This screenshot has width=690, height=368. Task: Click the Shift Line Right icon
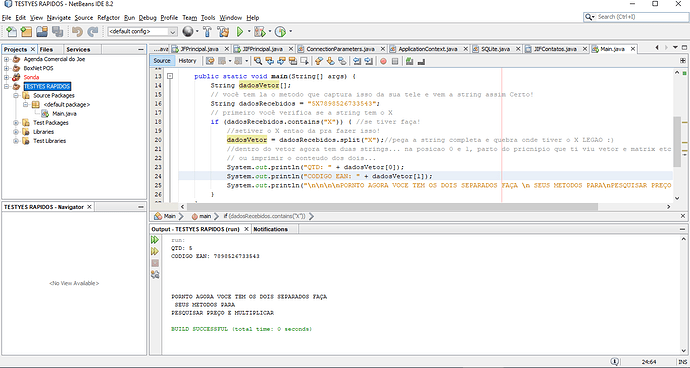click(x=368, y=61)
